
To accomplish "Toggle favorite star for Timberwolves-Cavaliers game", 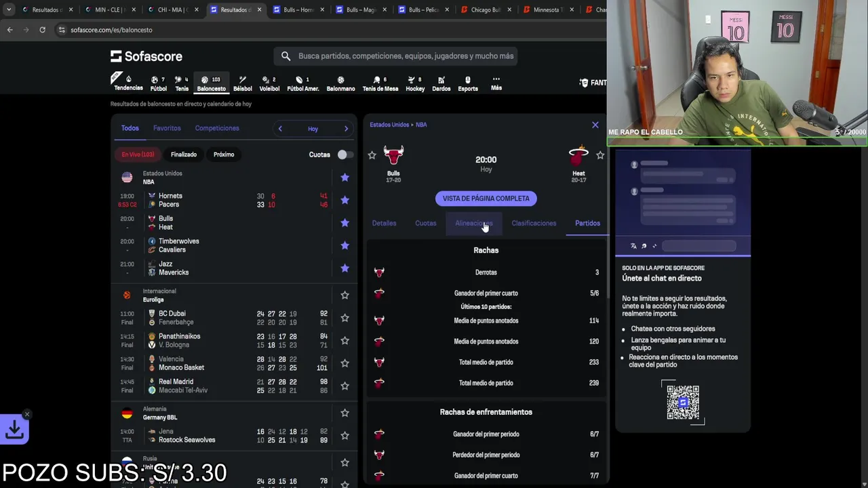I will (x=344, y=245).
